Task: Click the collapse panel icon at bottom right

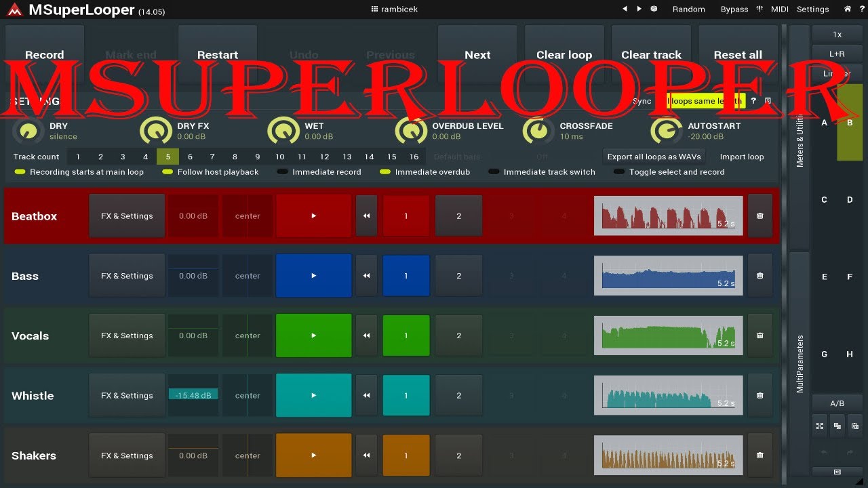Action: pos(837,472)
